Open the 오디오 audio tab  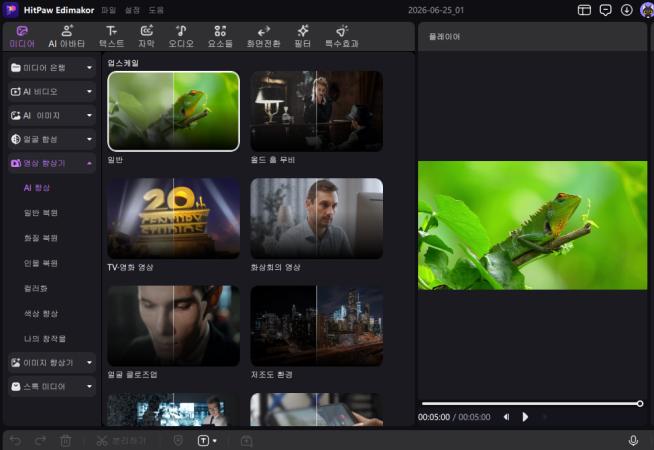[x=181, y=36]
